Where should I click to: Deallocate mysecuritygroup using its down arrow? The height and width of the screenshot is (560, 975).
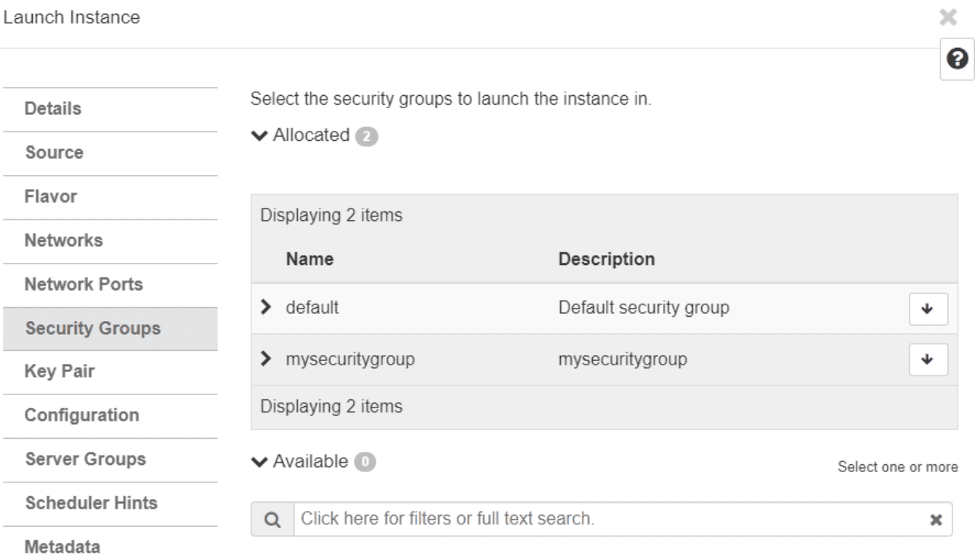coord(928,360)
